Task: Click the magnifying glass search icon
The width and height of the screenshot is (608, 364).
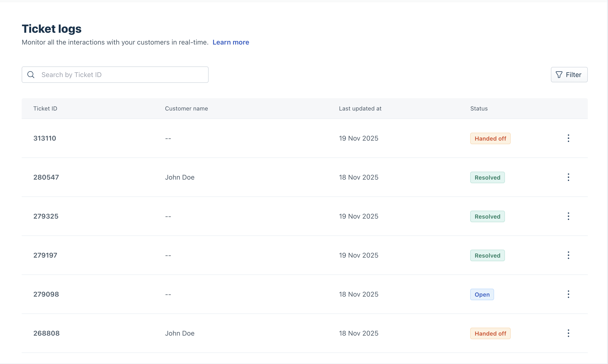Action: click(31, 75)
